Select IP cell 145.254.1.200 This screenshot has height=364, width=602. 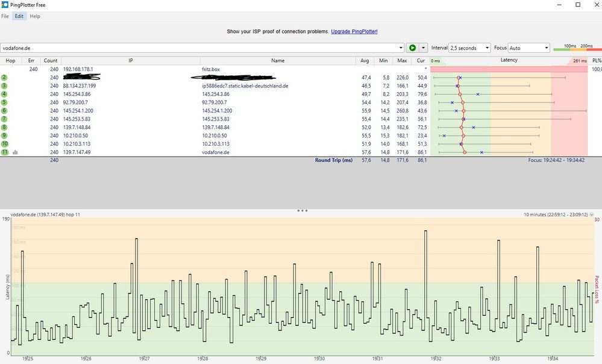click(x=78, y=110)
